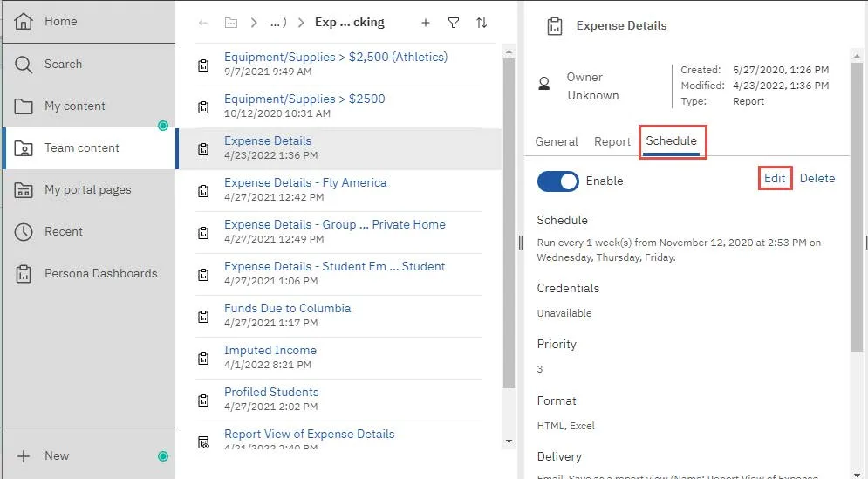
Task: Select the highlighted Expense Details row
Action: (340, 149)
